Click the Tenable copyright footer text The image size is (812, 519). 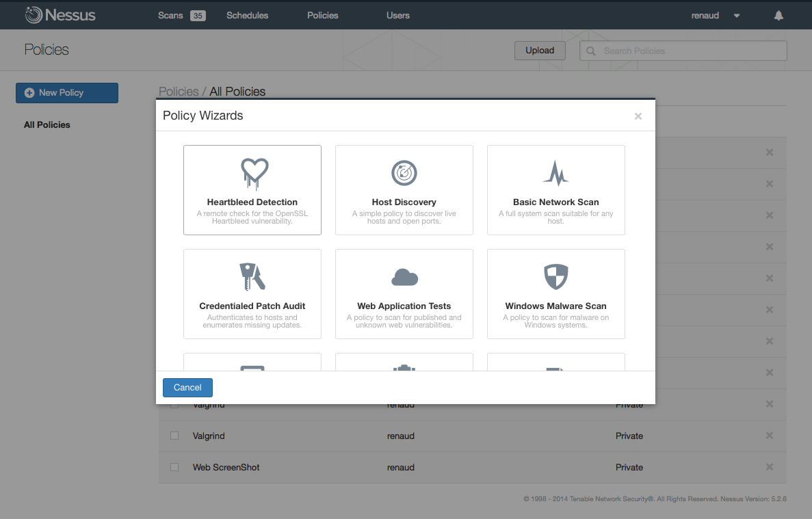pyautogui.click(x=655, y=498)
